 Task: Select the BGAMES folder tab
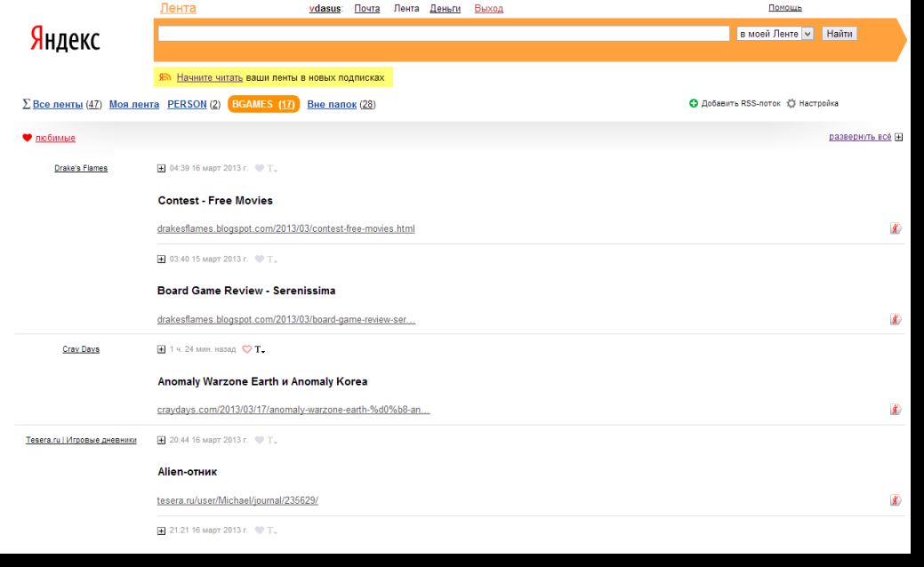(x=263, y=104)
